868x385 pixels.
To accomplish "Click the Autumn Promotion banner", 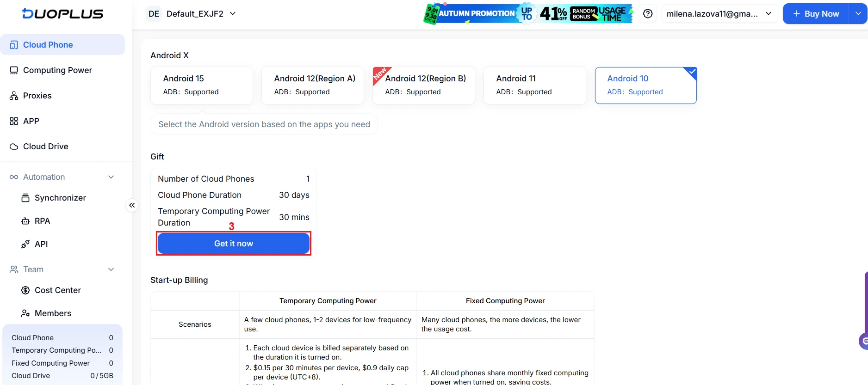I will coord(528,14).
